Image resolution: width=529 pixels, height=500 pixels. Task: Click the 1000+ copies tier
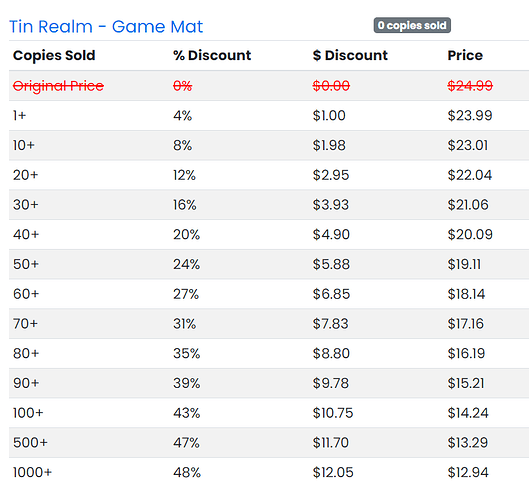[32, 472]
